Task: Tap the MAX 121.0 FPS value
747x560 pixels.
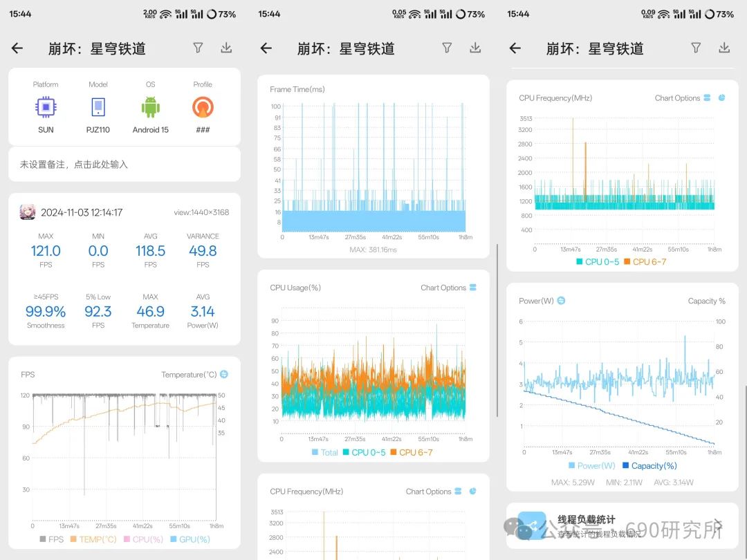Action: tap(46, 250)
